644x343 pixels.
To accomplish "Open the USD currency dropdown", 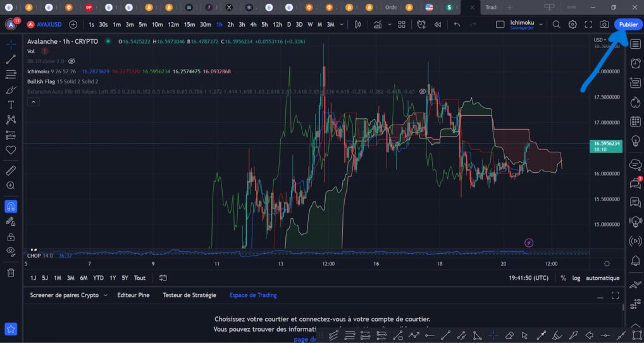I will pyautogui.click(x=600, y=40).
